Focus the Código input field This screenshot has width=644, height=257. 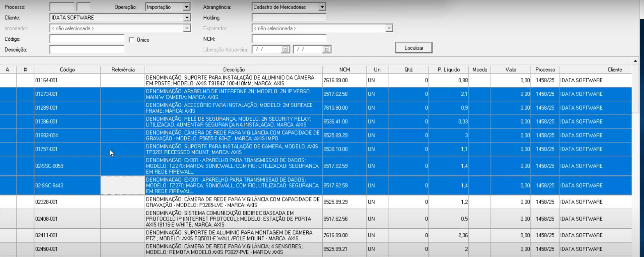(87, 39)
